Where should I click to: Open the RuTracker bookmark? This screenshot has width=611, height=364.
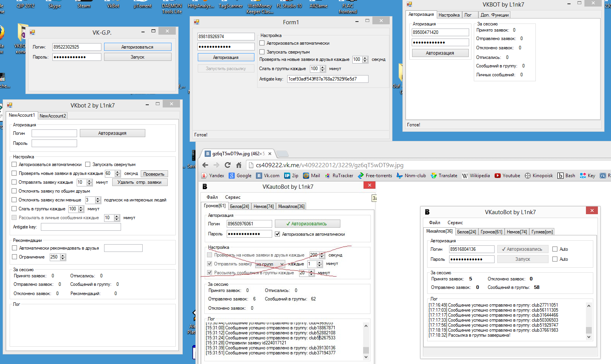[x=339, y=176]
